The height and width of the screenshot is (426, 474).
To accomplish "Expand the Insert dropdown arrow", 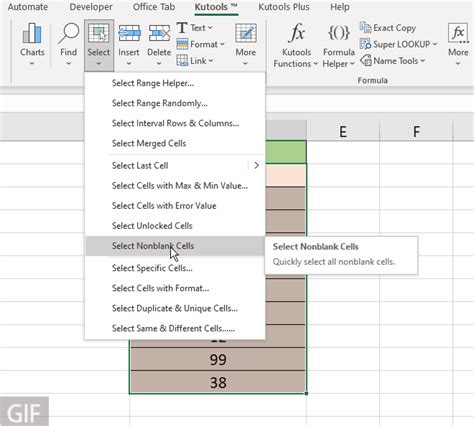I will pyautogui.click(x=129, y=63).
